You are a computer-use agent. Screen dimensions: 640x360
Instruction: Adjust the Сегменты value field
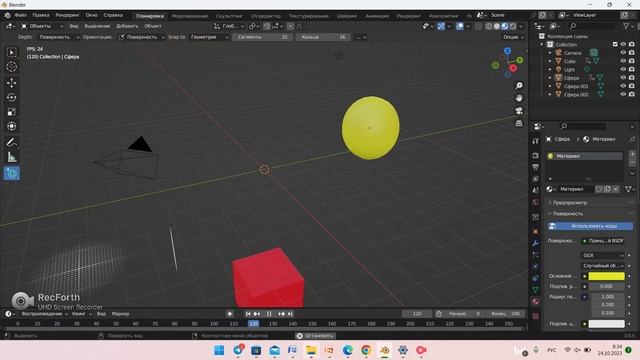263,37
